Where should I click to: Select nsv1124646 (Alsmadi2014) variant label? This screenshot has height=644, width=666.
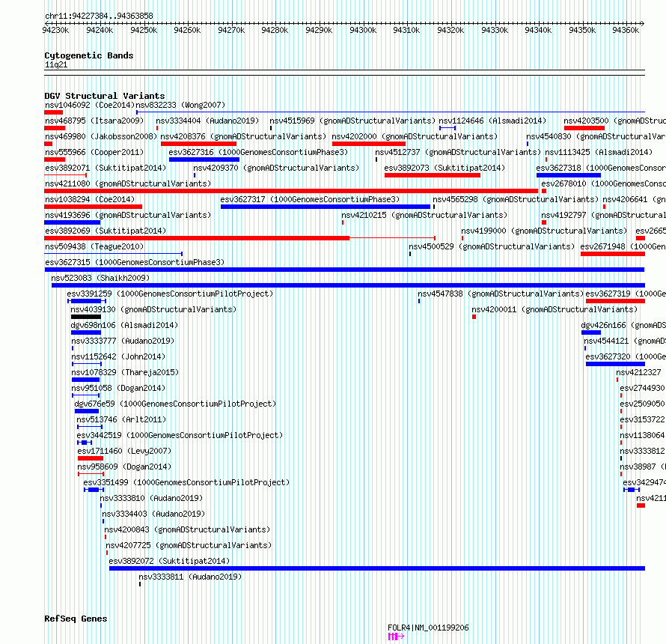click(492, 121)
